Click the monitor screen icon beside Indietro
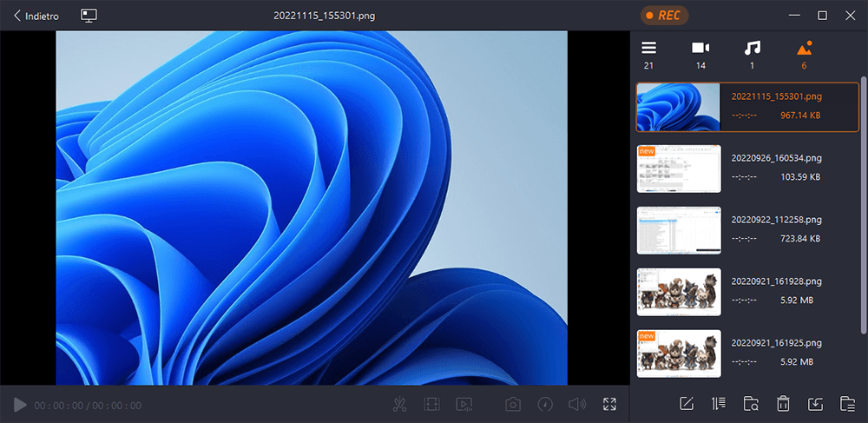 point(89,16)
